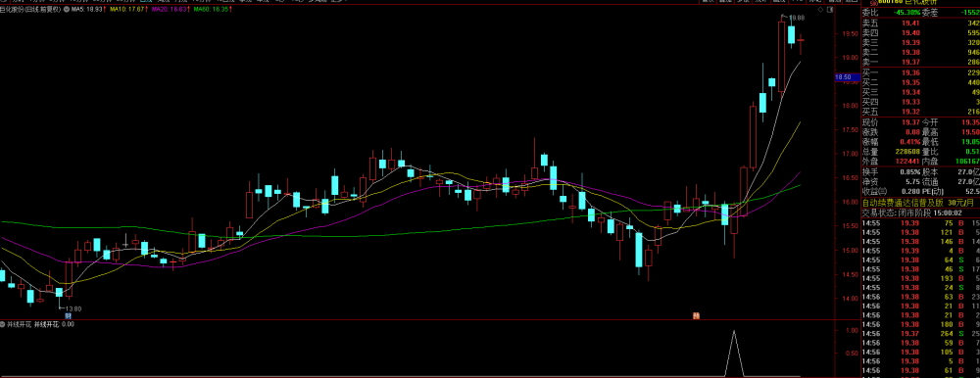Click the highlighted 日线 period tab
This screenshot has width=980, height=378.
pos(145,2)
